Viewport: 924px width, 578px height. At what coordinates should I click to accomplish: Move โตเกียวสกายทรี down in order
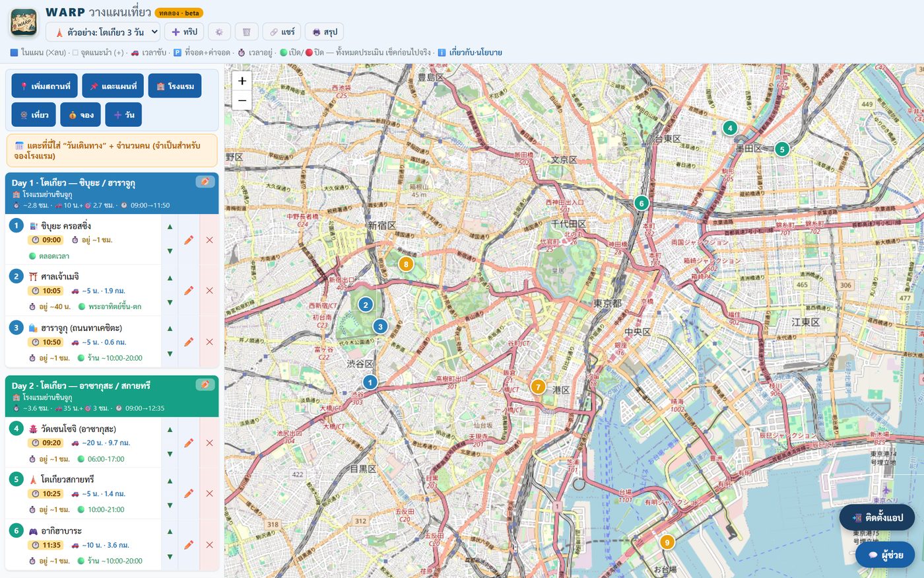170,505
